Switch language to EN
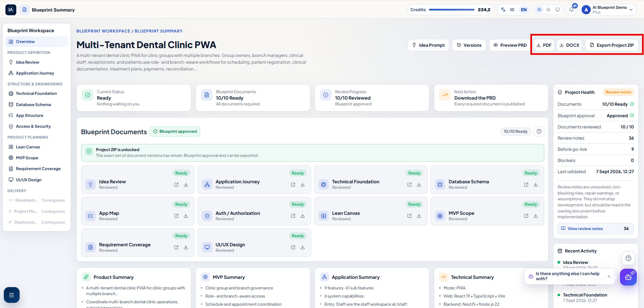The height and width of the screenshot is (308, 644). [524, 10]
